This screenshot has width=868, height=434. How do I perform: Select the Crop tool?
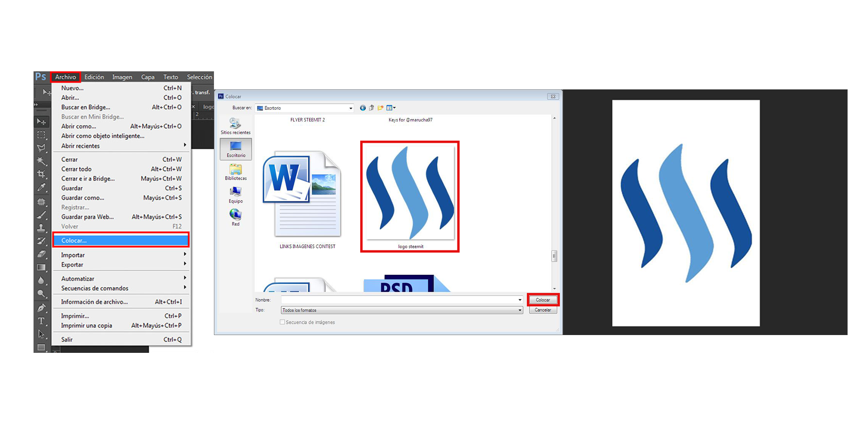pos(42,174)
